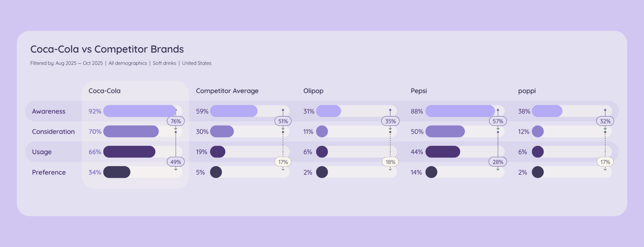Click Competitor Average's Consideration bar
Viewport: 644px width, 247px height.
click(x=222, y=131)
